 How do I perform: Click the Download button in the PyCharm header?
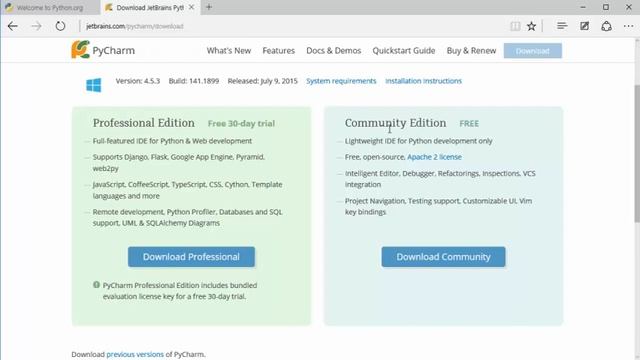pos(533,51)
